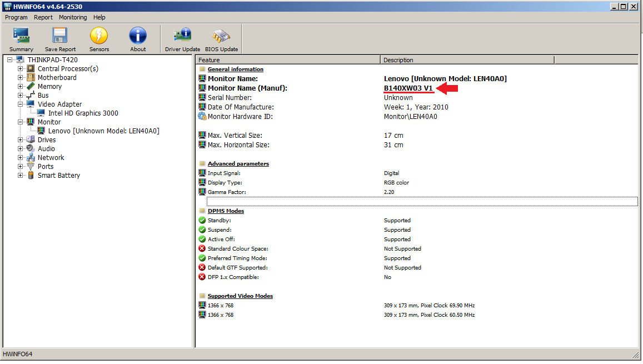Collapse the Monitor node
Viewport: 643px width, 364px height.
[20, 122]
